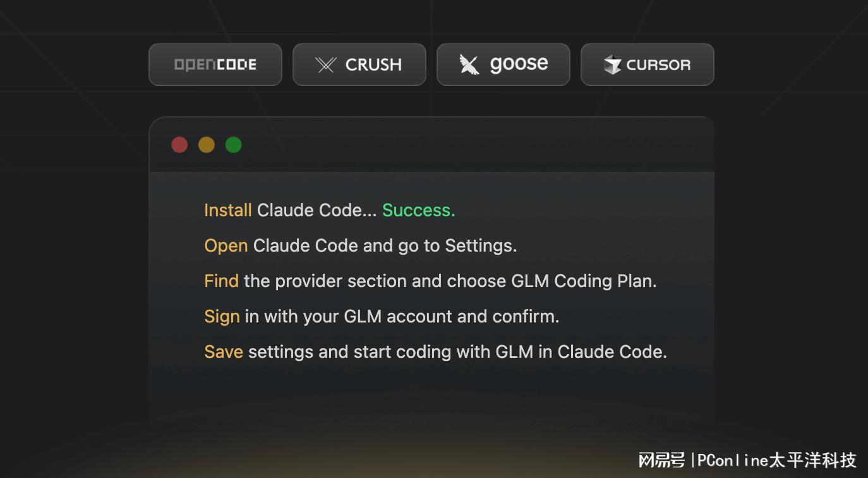
Task: Click the word "Settings." in the second line
Action: click(481, 245)
